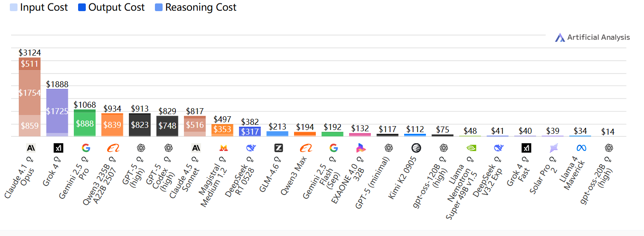This screenshot has height=236, width=644.
Task: Toggle the Input Cost legend series
Action: [x=39, y=7]
